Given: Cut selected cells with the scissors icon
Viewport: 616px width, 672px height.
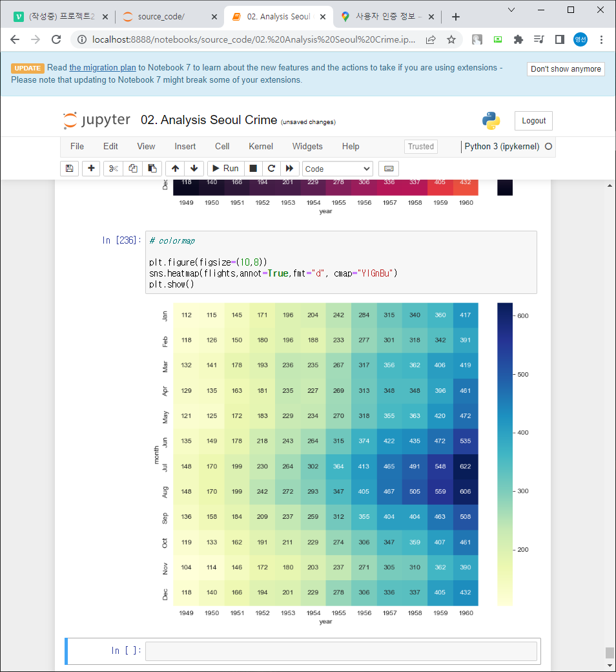Looking at the screenshot, I should [113, 169].
